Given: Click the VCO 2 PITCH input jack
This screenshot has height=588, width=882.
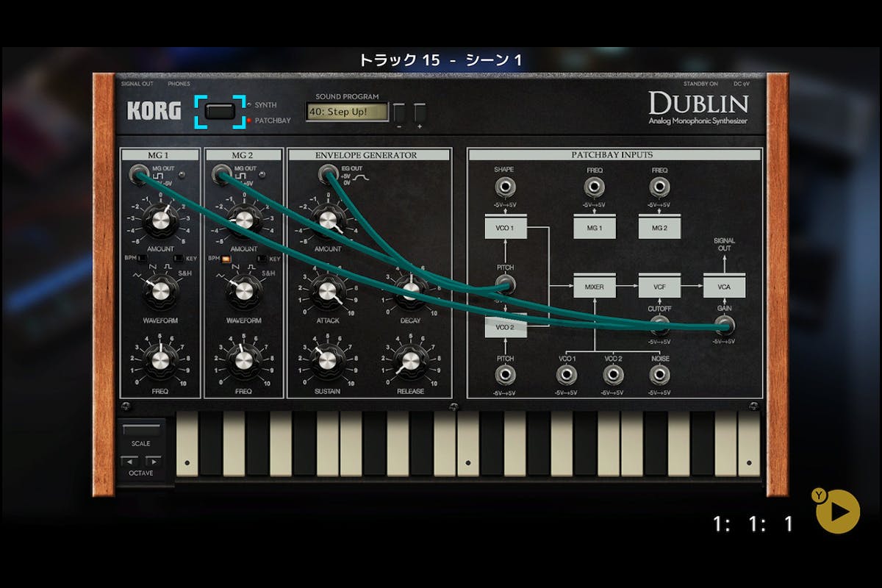Looking at the screenshot, I should [504, 375].
